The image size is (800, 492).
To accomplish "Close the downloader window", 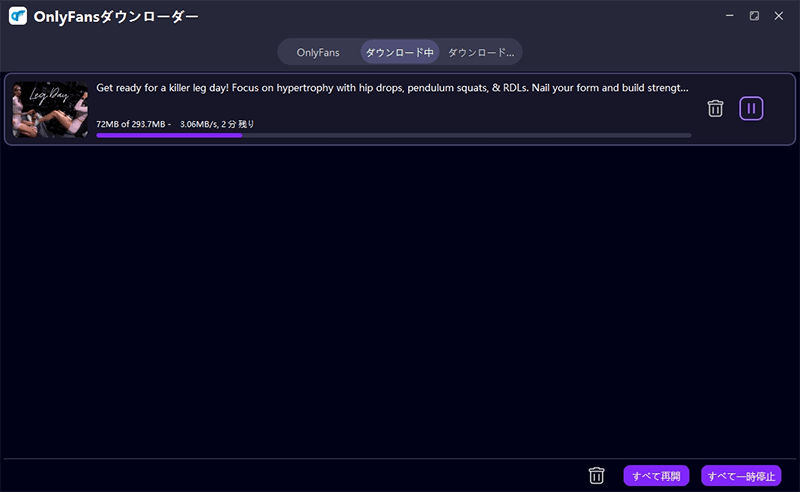I will pyautogui.click(x=779, y=16).
